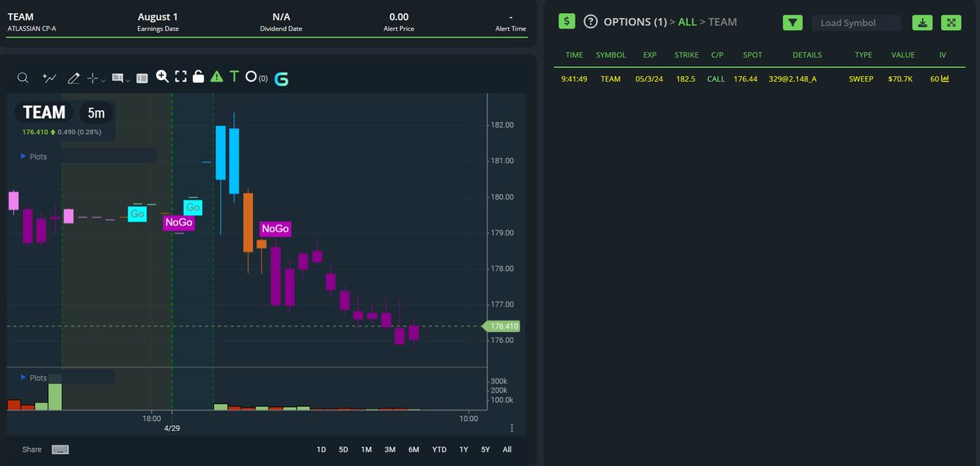Click the leftmost magenta NoGo signal label

(x=179, y=222)
